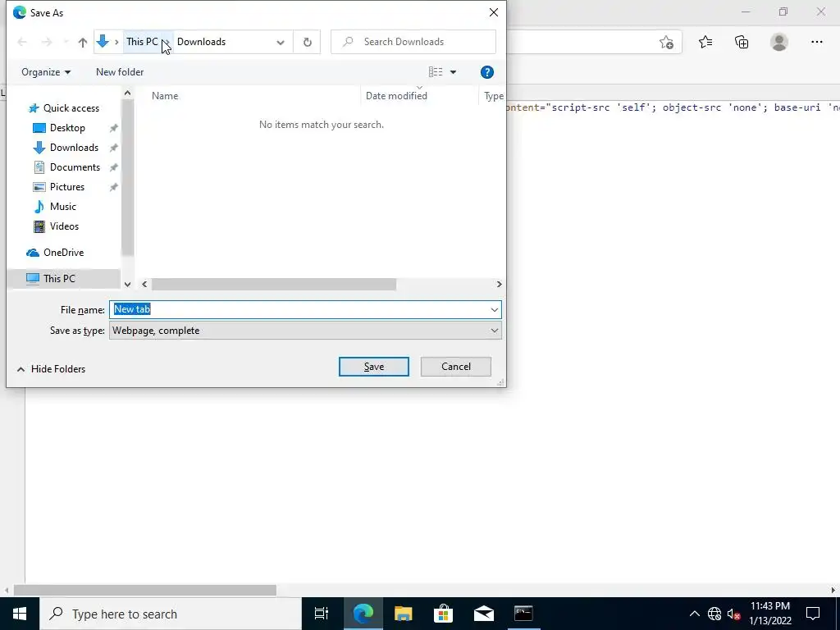This screenshot has width=840, height=630.
Task: Click the navigation pane scroll-up arrow
Action: click(127, 94)
